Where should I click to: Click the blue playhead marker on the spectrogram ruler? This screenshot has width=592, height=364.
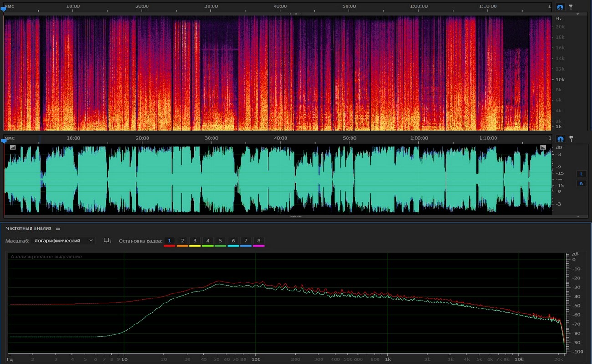tap(4, 10)
